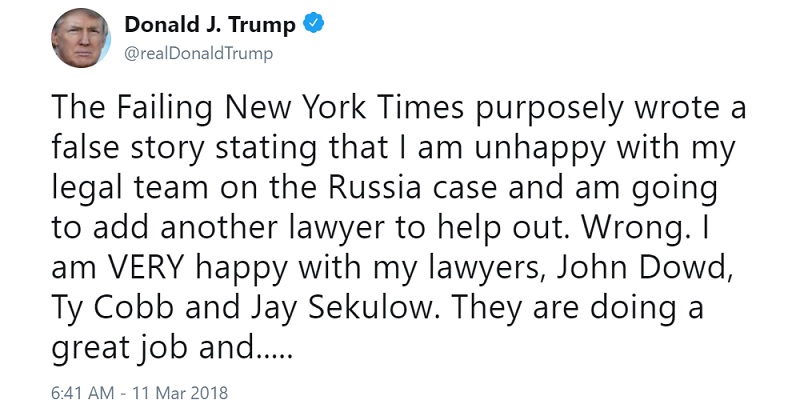Click the 11 Mar 2018 date
Screen dimensions: 800x419
pyautogui.click(x=187, y=394)
